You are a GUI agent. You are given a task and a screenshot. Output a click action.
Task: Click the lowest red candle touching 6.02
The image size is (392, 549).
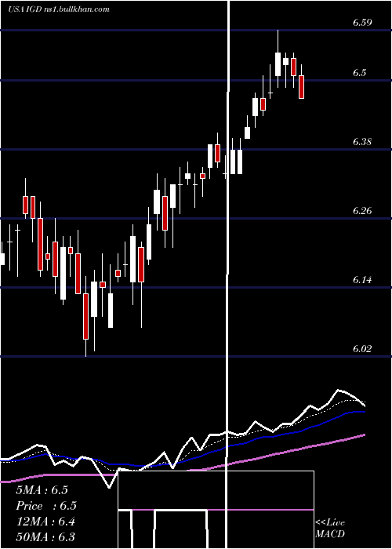85,317
